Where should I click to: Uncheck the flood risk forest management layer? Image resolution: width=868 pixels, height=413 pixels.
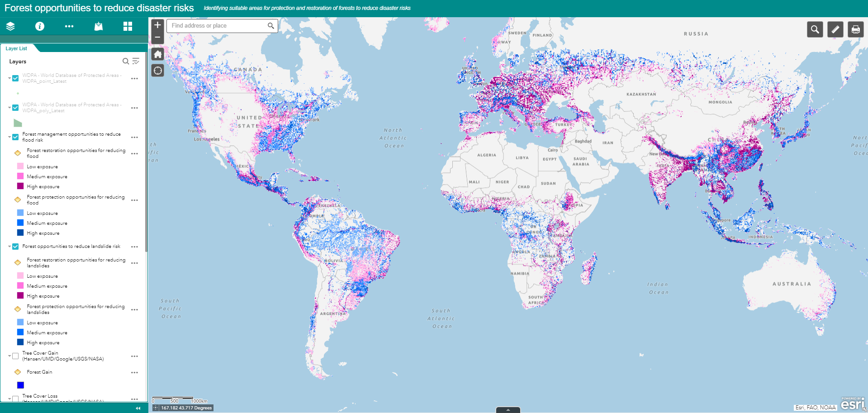(x=15, y=137)
